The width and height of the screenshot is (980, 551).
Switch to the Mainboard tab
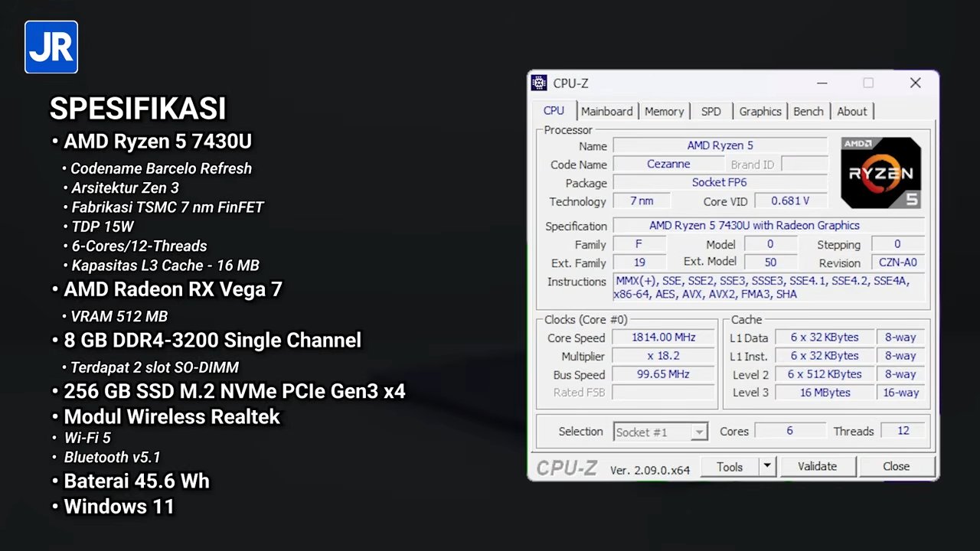[x=606, y=112]
